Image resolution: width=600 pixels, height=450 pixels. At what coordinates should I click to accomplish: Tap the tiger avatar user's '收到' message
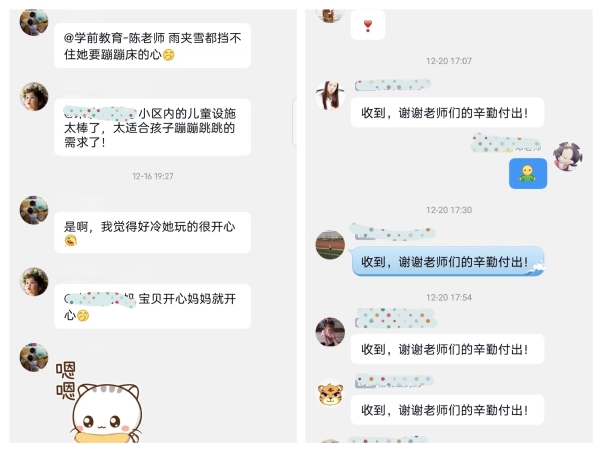point(447,410)
